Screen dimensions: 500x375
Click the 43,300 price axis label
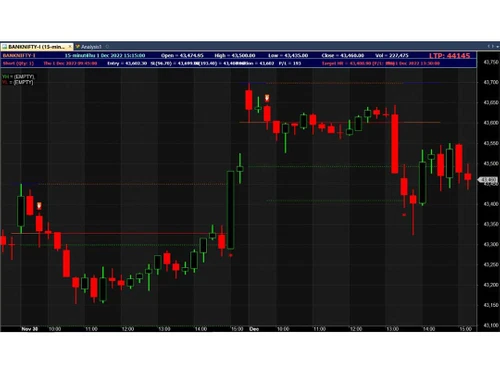click(491, 244)
